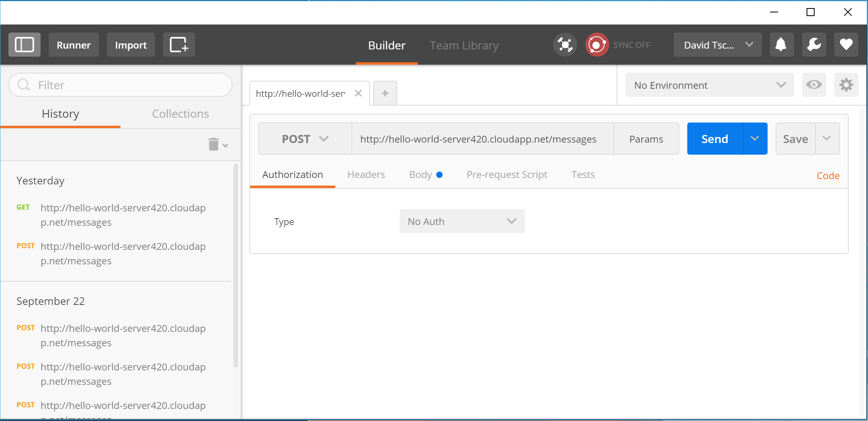Open the No Auth type dropdown
The height and width of the screenshot is (421, 868).
pos(462,221)
